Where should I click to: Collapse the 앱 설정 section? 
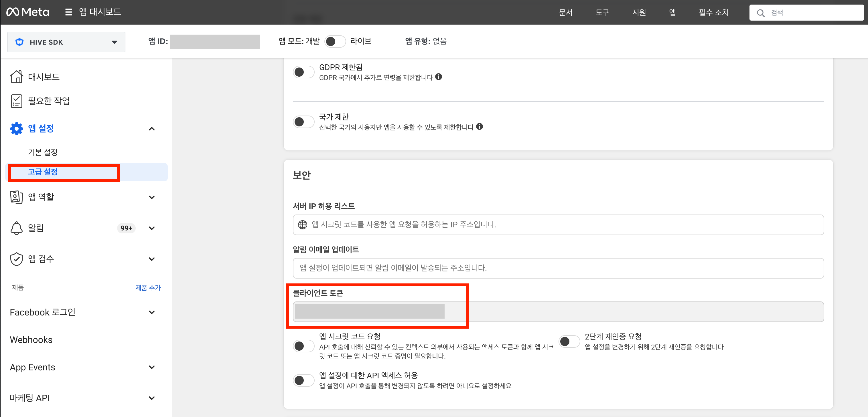[x=152, y=129]
